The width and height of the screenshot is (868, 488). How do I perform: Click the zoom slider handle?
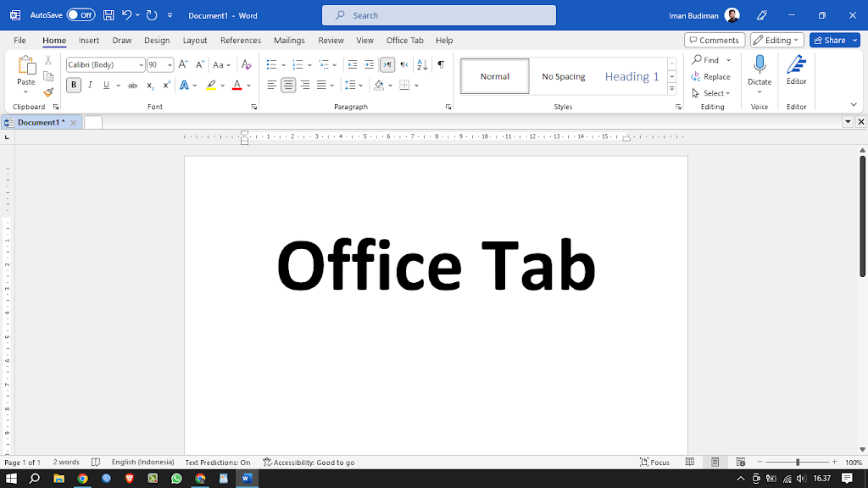coord(798,462)
